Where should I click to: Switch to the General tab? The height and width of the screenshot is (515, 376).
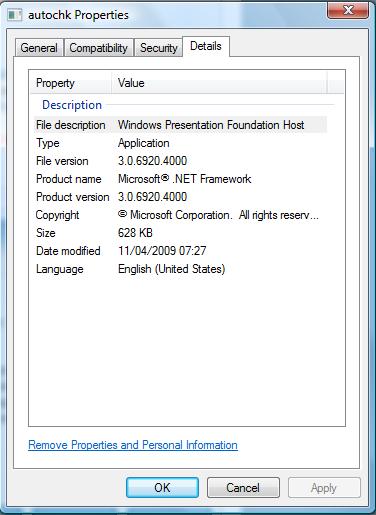(x=39, y=48)
